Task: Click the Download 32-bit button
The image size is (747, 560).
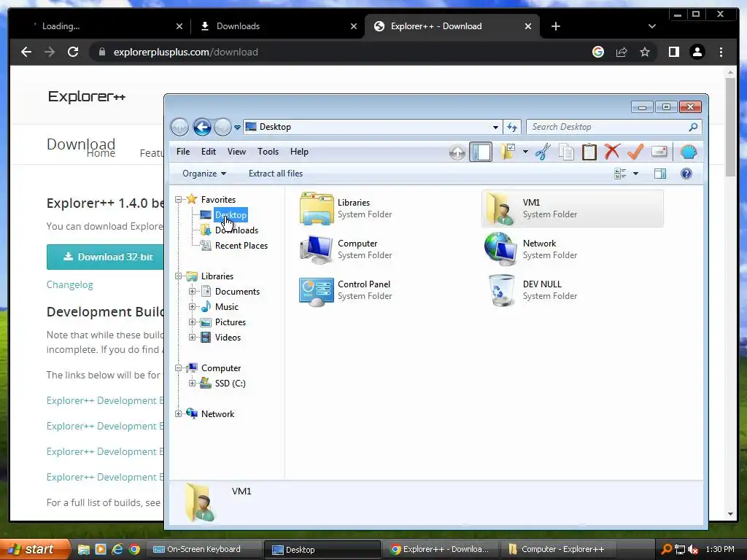Action: 105,257
